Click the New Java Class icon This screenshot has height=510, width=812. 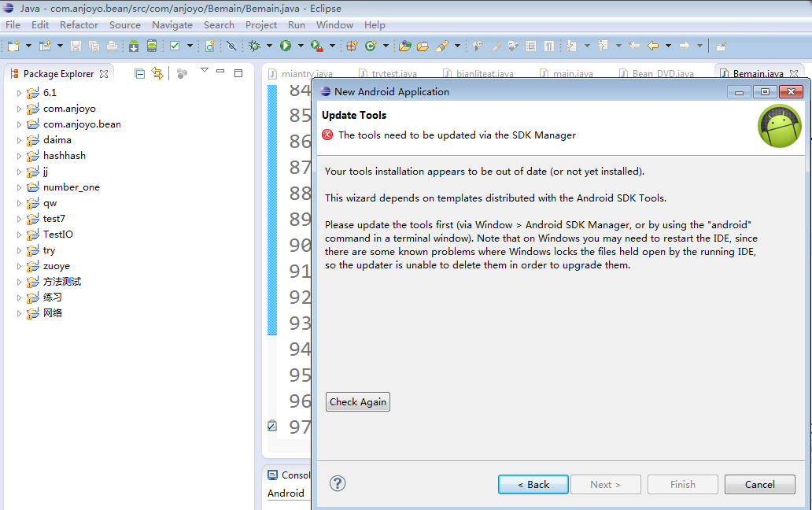[x=371, y=46]
